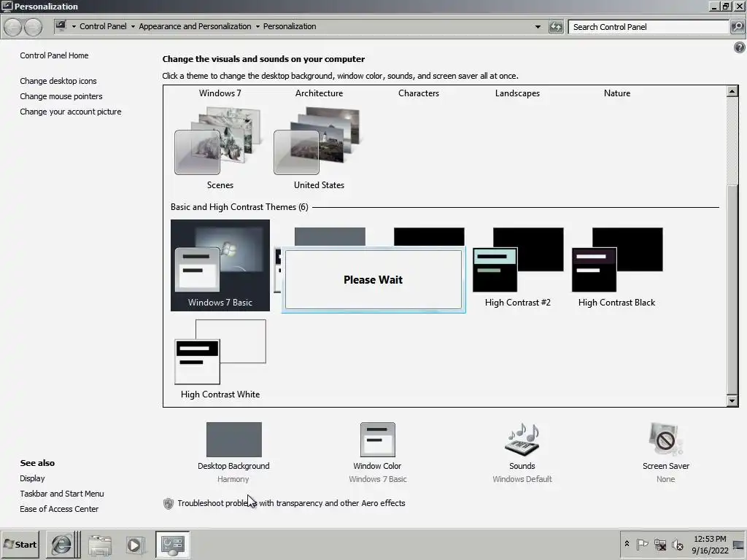
Task: Click the network tray icon
Action: 659,544
